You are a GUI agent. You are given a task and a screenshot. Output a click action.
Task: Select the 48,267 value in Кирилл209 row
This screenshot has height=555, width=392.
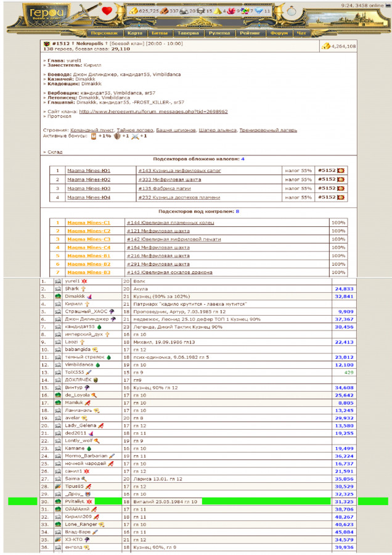point(344,517)
